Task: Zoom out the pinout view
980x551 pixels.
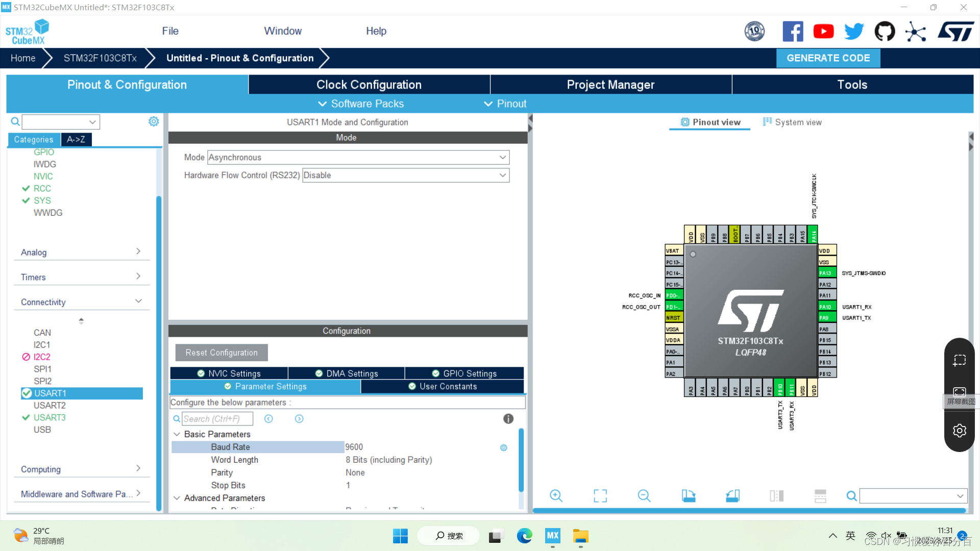Action: [x=644, y=496]
